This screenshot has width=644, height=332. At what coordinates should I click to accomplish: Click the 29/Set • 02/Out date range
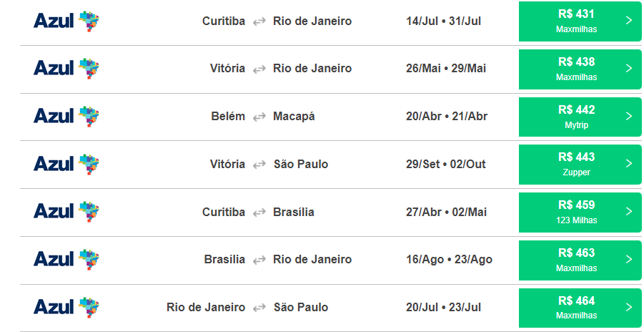pos(446,164)
